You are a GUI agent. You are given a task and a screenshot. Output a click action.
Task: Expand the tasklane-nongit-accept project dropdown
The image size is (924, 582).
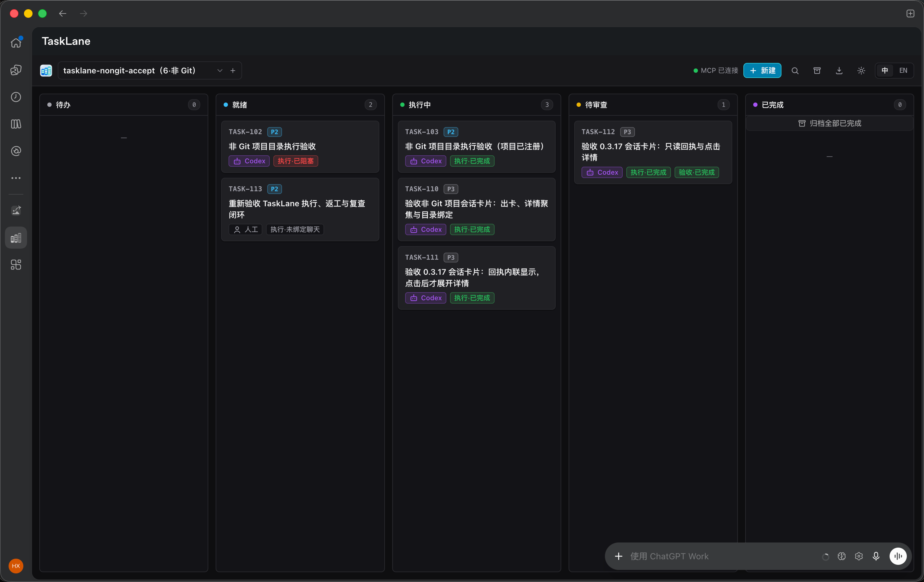coord(220,71)
